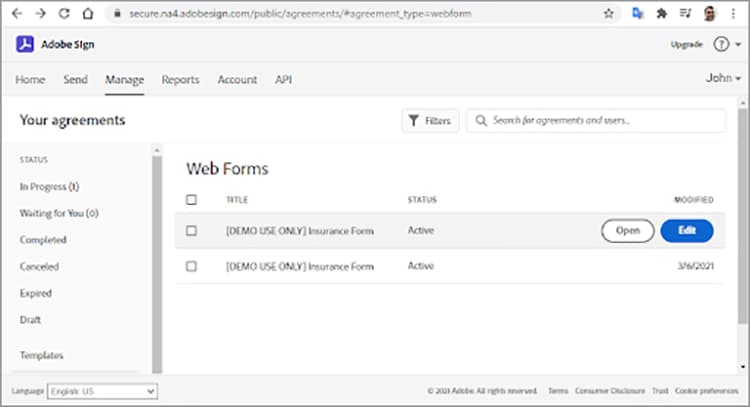Go to the Send tab
The height and width of the screenshot is (407, 750).
point(76,79)
